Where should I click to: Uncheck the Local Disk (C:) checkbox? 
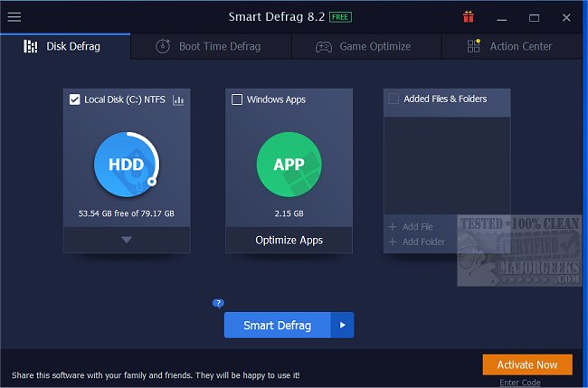click(x=75, y=99)
